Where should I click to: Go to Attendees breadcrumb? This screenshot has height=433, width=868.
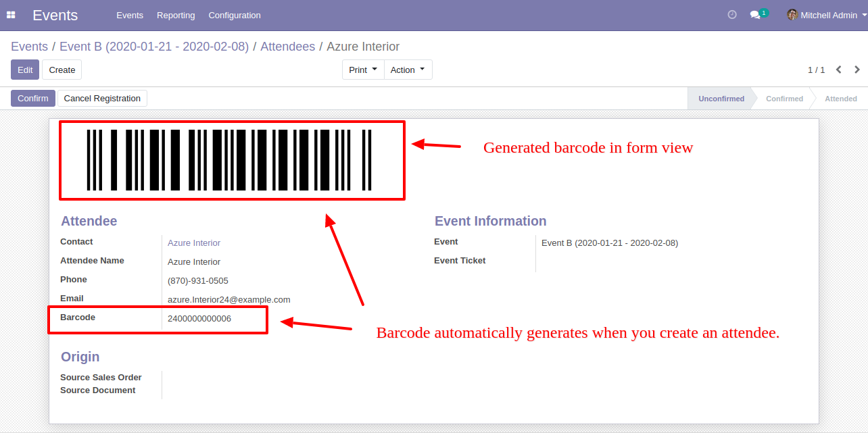point(287,47)
